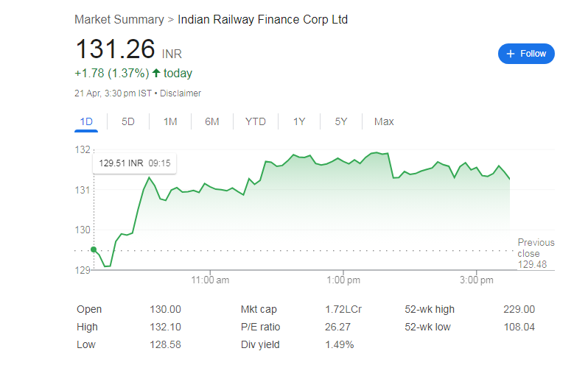
Task: Click the Previous close label
Action: 536,248
